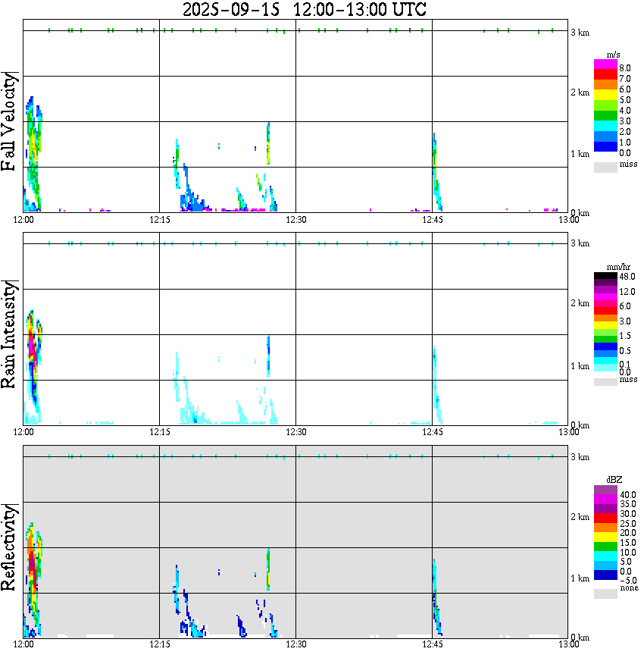Click '12:30' under the Rain Intensity panel
This screenshot has width=644, height=658.
[295, 432]
